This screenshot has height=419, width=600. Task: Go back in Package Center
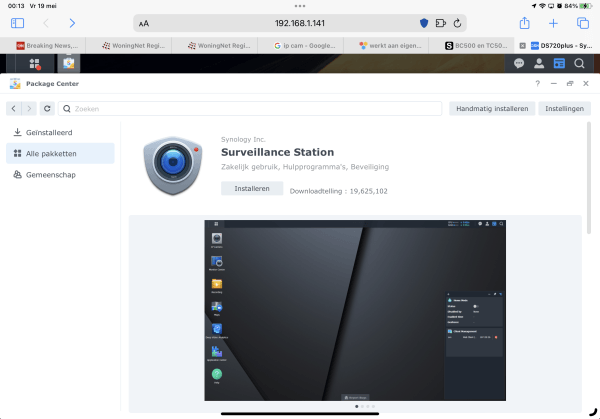[x=14, y=109]
